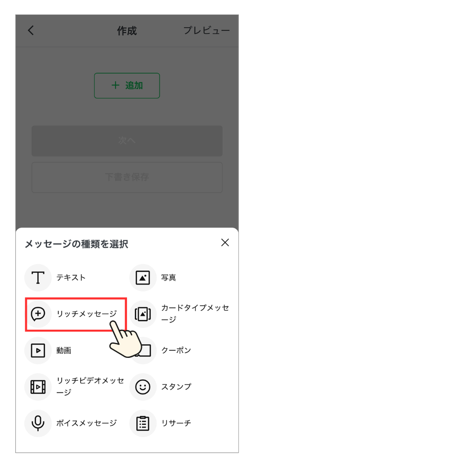This screenshot has width=476, height=476.
Task: Select the リサーチ clipboard icon
Action: pyautogui.click(x=143, y=423)
